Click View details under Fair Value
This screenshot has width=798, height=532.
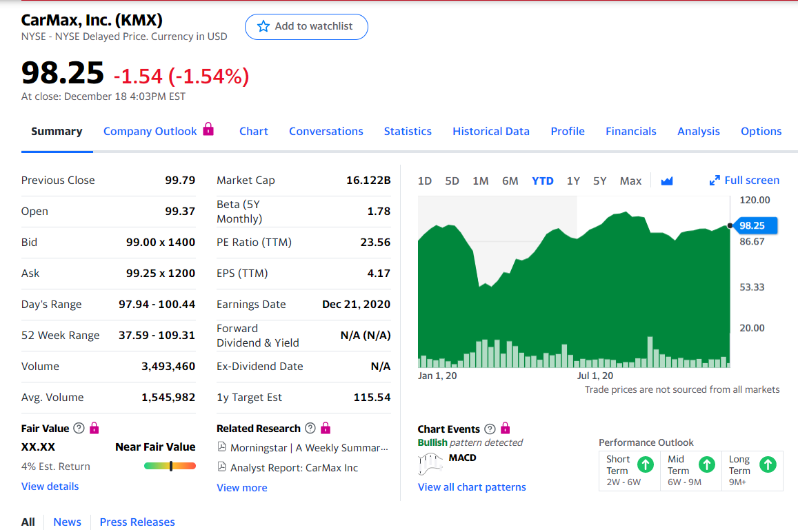50,487
